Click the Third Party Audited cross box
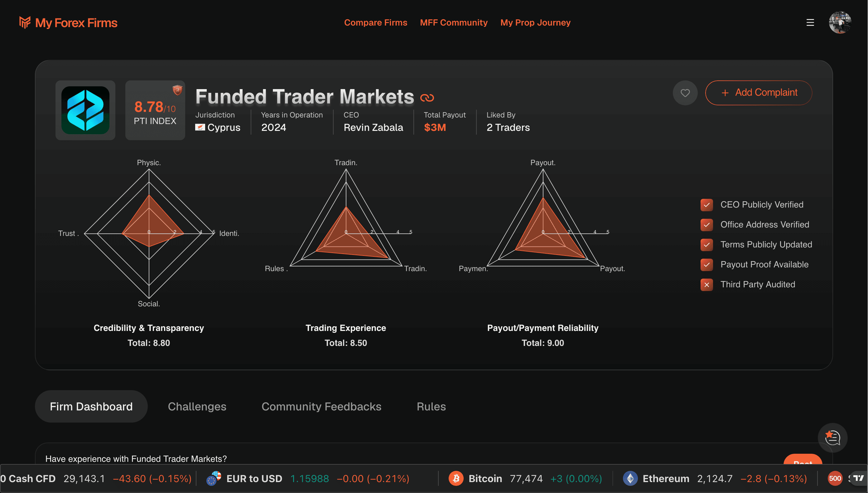The width and height of the screenshot is (868, 493). point(707,285)
